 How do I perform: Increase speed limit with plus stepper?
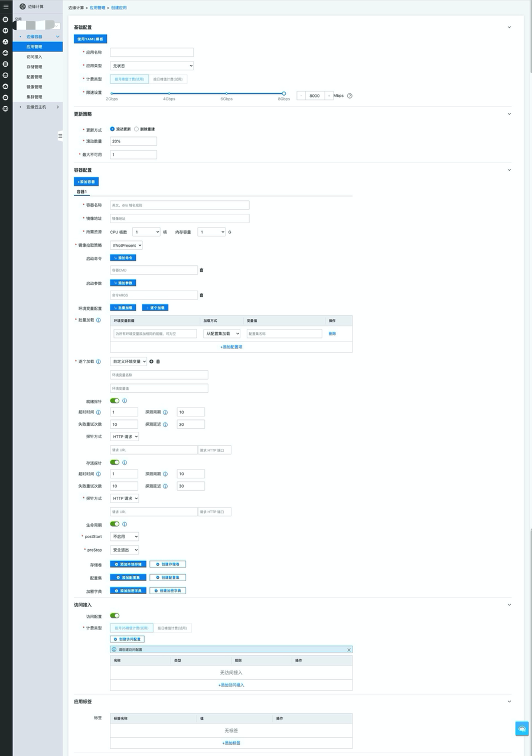pos(329,96)
